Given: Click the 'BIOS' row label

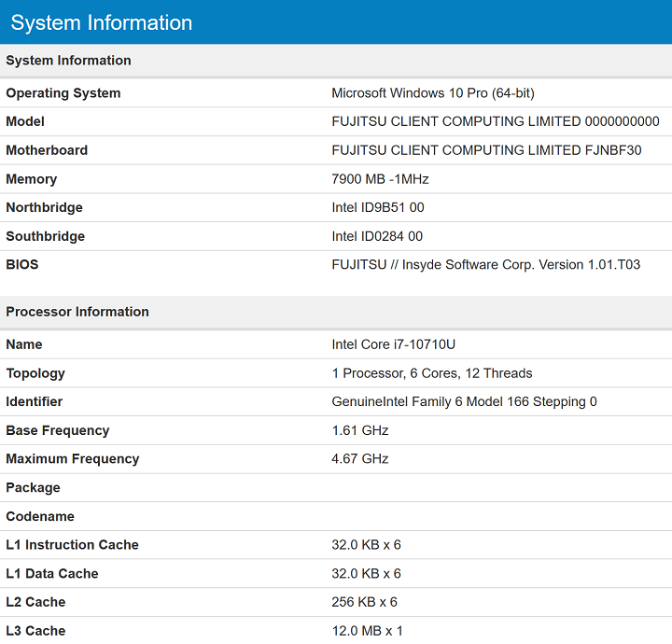Looking at the screenshot, I should (x=22, y=265).
